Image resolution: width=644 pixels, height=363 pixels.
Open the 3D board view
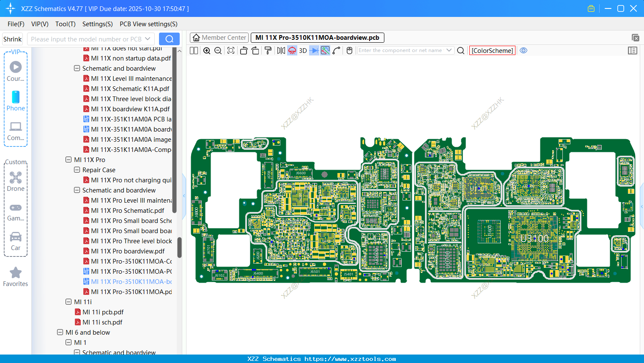click(x=303, y=51)
